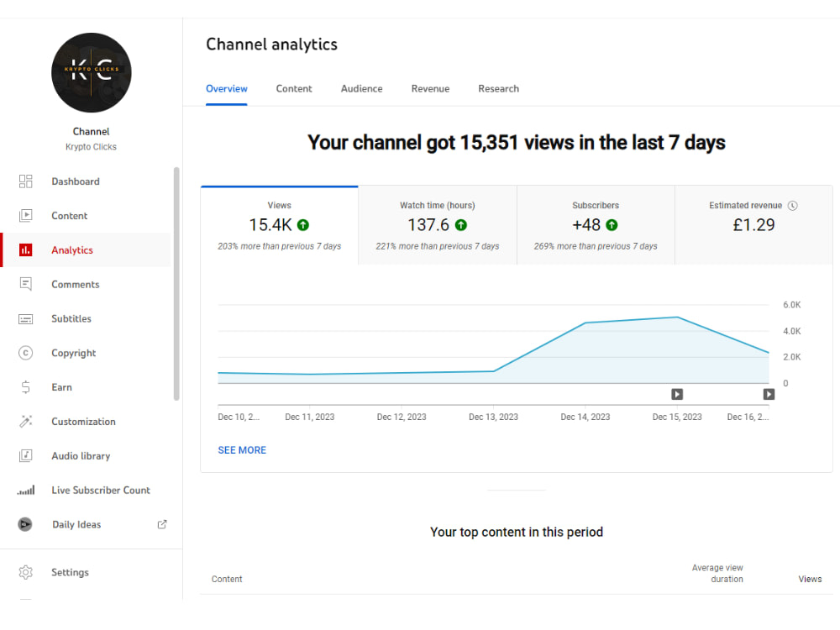Click the green up-arrow beside Subscribers +48
The height and width of the screenshot is (630, 840).
612,225
